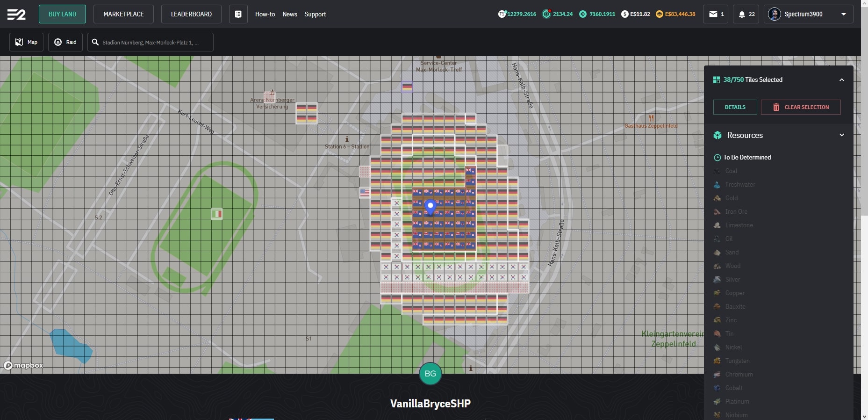Screen dimensions: 868x420
Task: Click Clear Selection button
Action: click(801, 107)
